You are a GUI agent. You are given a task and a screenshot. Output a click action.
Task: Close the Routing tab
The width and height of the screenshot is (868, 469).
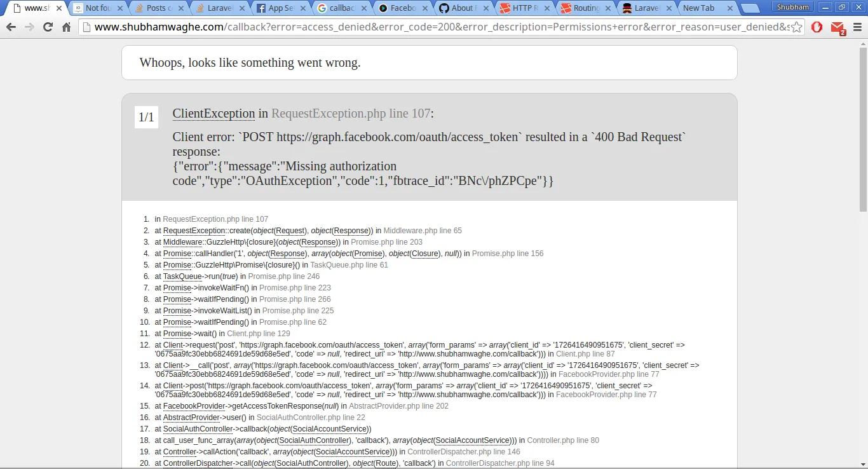607,8
